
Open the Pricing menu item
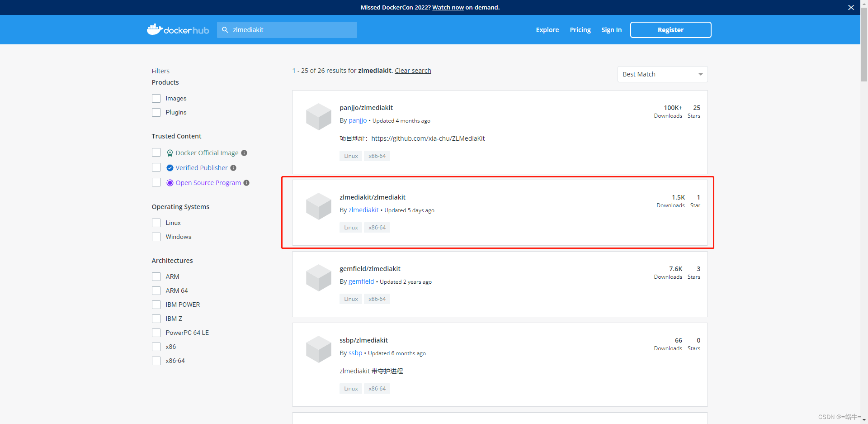(x=580, y=30)
